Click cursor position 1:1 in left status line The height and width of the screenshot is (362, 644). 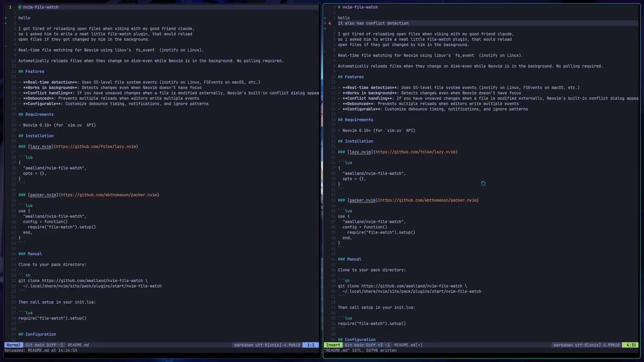click(310, 345)
